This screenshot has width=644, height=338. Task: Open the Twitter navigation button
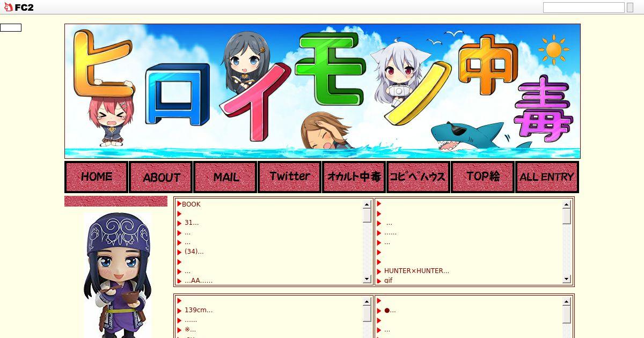click(x=290, y=177)
